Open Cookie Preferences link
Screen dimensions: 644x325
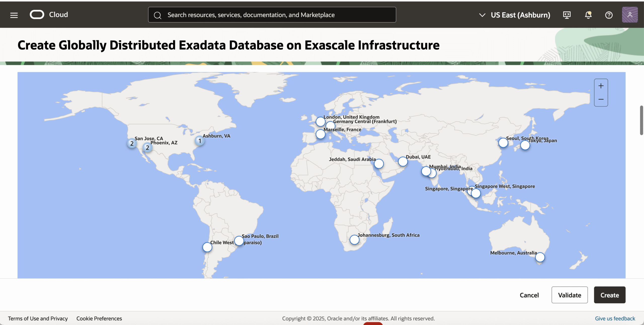pyautogui.click(x=99, y=318)
